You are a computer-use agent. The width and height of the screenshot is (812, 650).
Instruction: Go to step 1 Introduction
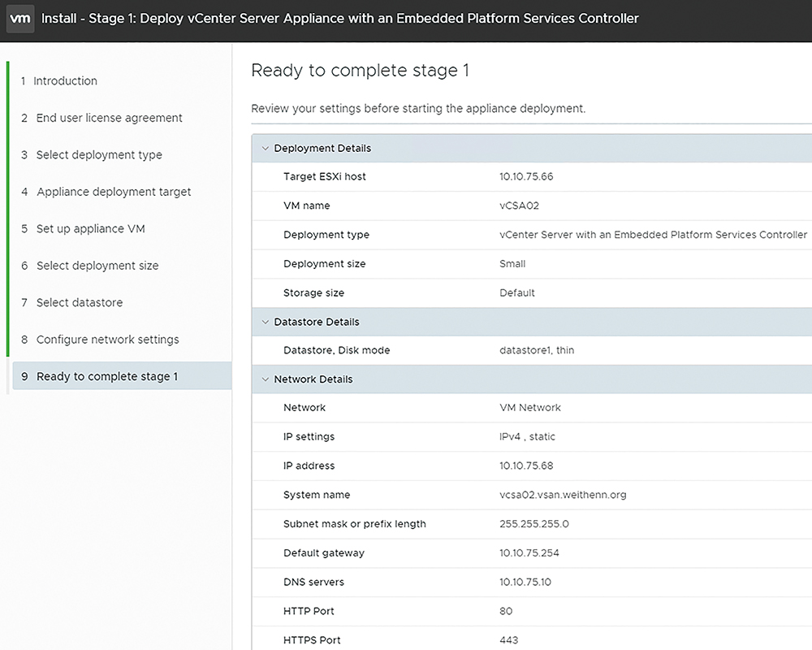59,81
